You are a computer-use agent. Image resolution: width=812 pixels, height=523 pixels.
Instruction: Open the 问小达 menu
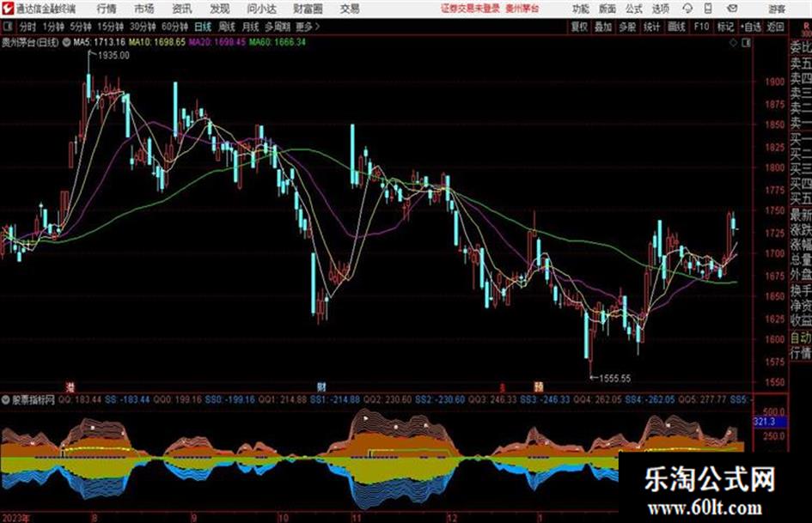[x=261, y=9]
